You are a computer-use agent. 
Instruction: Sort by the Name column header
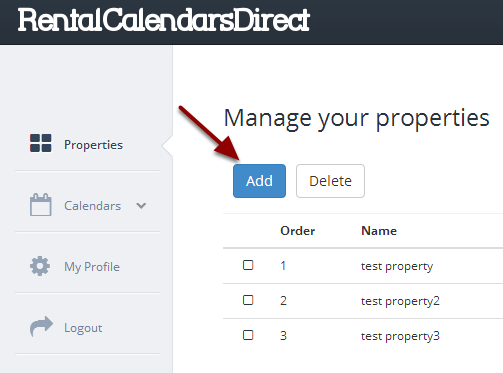tap(379, 231)
